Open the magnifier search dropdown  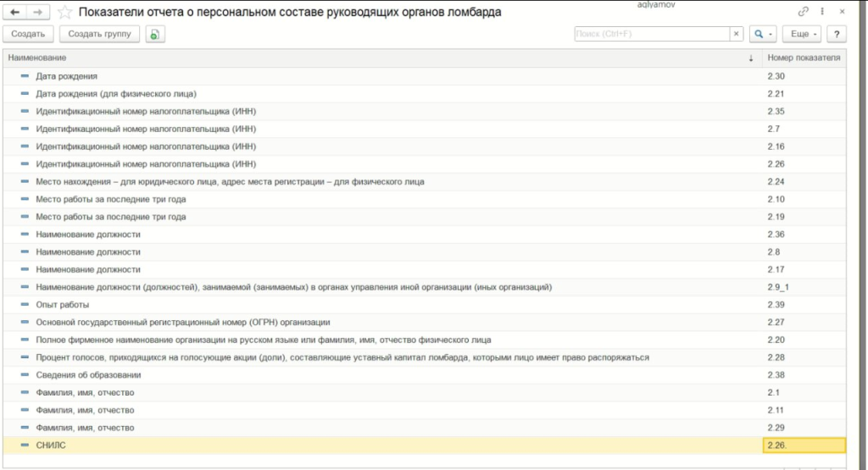tap(765, 34)
